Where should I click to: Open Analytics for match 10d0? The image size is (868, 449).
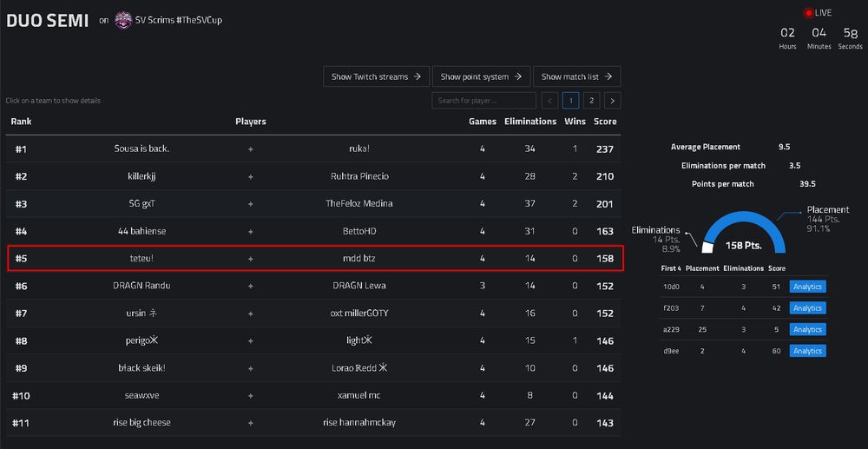[x=807, y=287]
